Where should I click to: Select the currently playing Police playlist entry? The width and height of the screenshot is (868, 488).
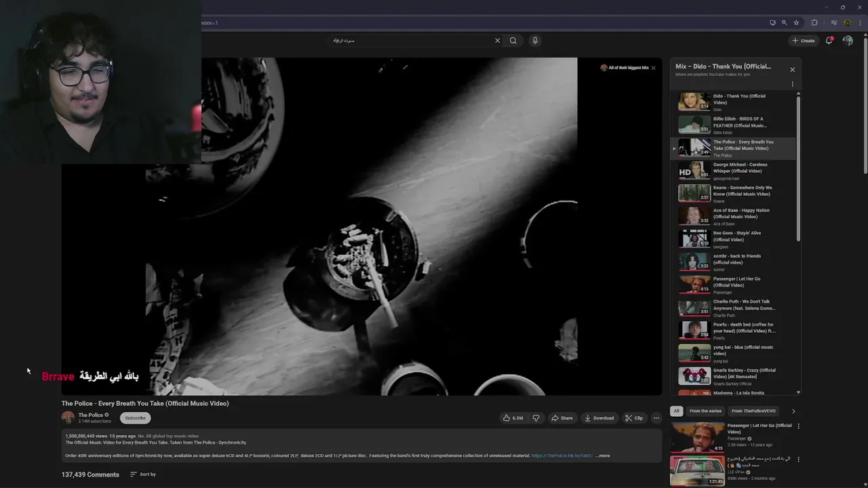pyautogui.click(x=733, y=148)
